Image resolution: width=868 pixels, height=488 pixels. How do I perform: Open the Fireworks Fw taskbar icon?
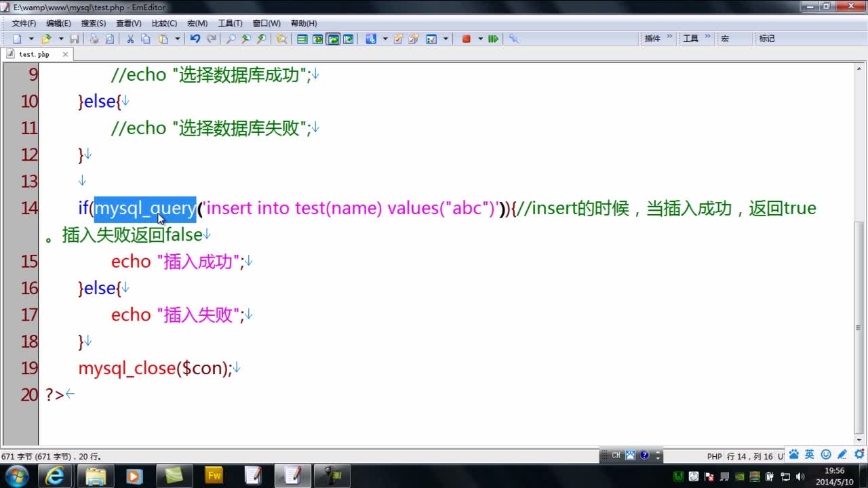coord(214,476)
